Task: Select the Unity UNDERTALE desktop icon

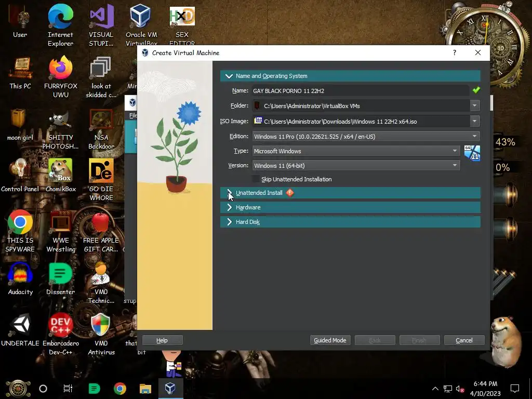Action: [20, 330]
